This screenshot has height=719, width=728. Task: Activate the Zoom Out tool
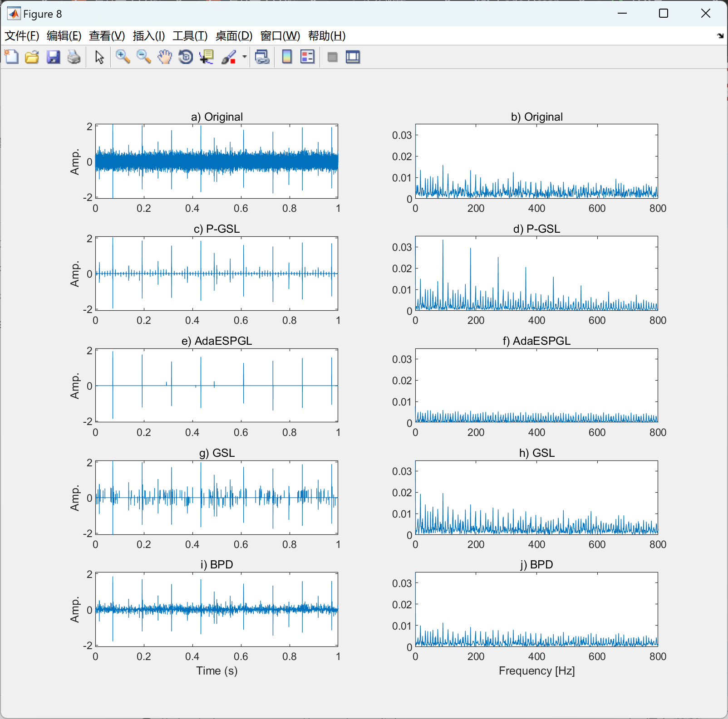click(x=144, y=57)
